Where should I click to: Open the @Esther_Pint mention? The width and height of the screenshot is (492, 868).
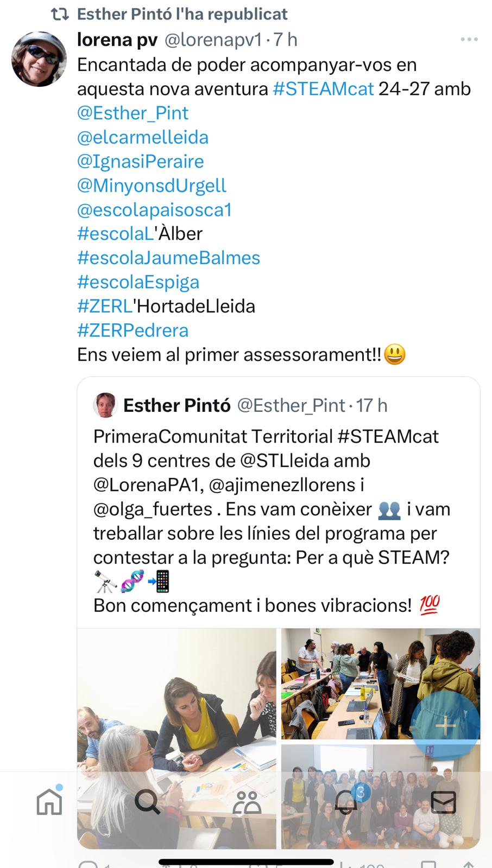[x=133, y=113]
